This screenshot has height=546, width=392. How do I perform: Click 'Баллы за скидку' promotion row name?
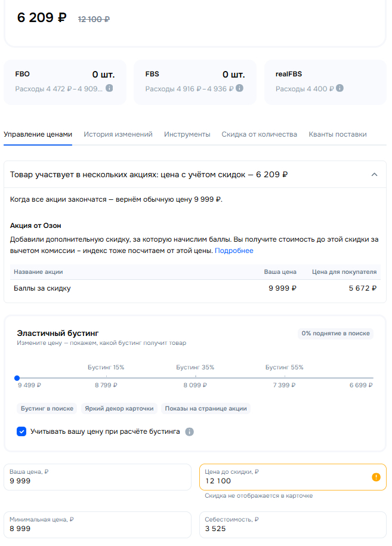point(42,288)
